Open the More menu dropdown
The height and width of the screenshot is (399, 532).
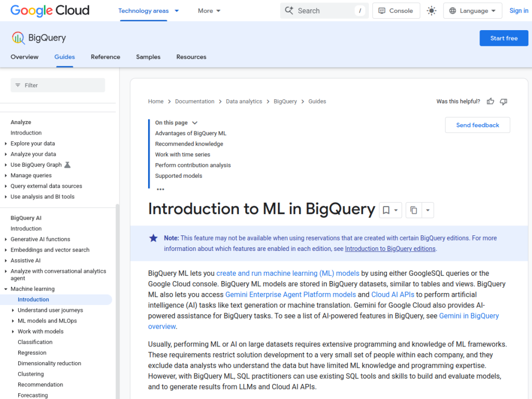click(x=209, y=11)
